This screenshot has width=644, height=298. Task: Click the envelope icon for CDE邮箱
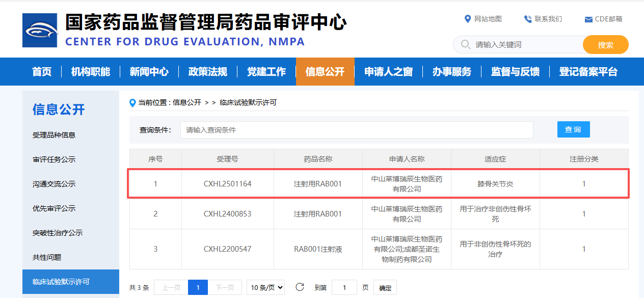[587, 19]
